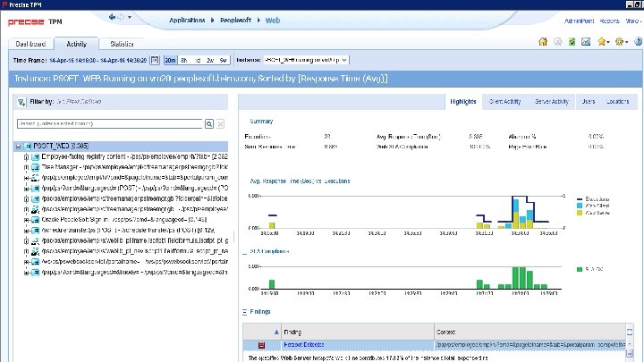
Task: Click the grayed-out round toolbar icon
Action: [558, 41]
